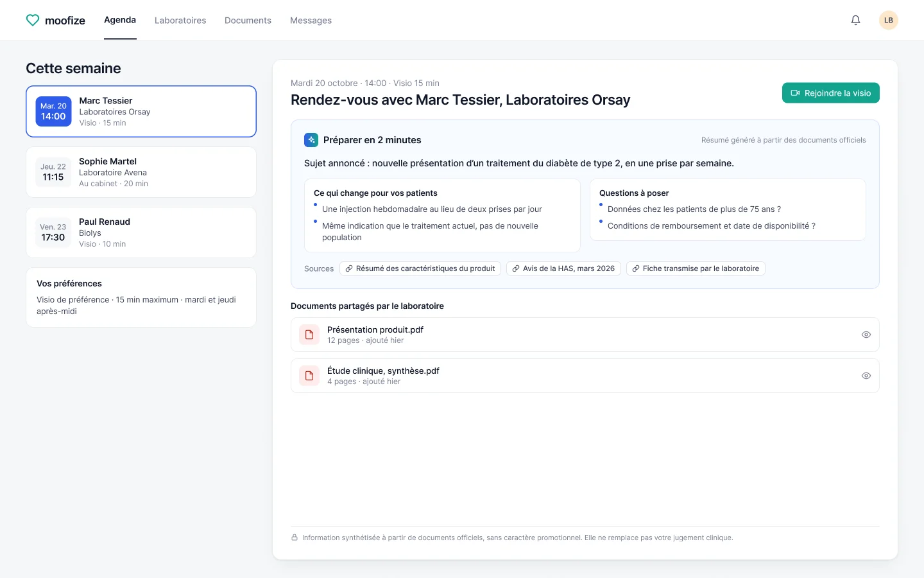Click the Jeu. 22 11:15 date badge

[53, 172]
